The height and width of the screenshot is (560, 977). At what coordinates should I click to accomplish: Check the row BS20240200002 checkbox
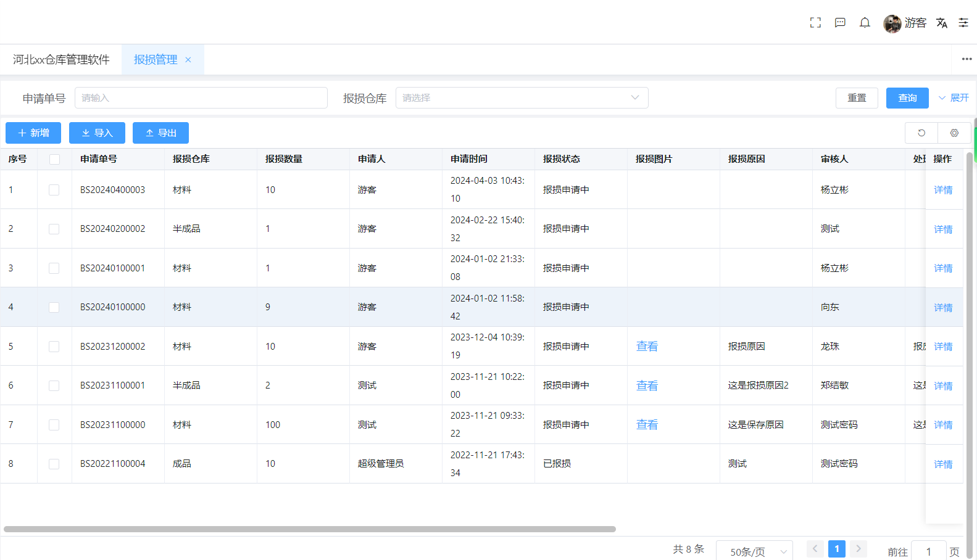point(54,229)
